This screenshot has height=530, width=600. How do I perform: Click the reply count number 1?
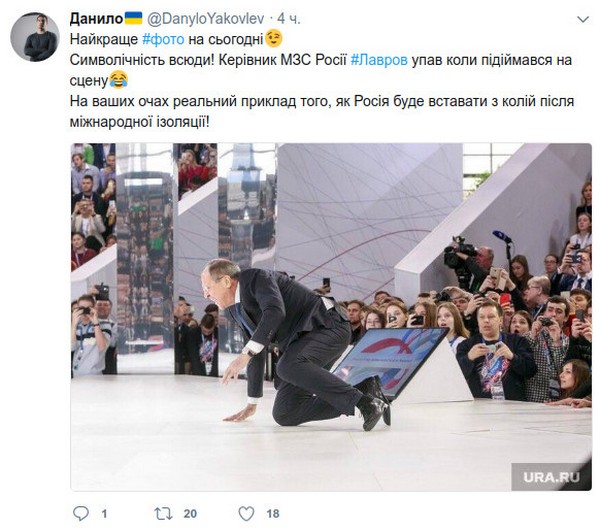(104, 514)
